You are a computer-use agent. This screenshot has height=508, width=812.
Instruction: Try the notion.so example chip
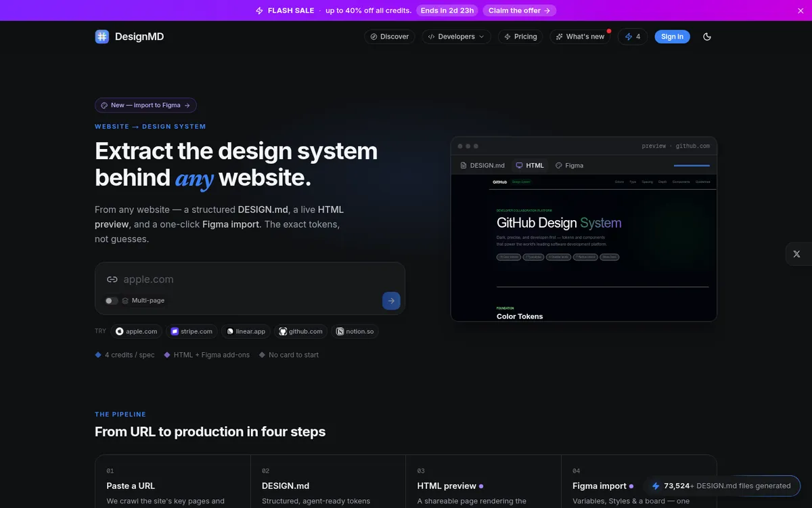pos(355,331)
